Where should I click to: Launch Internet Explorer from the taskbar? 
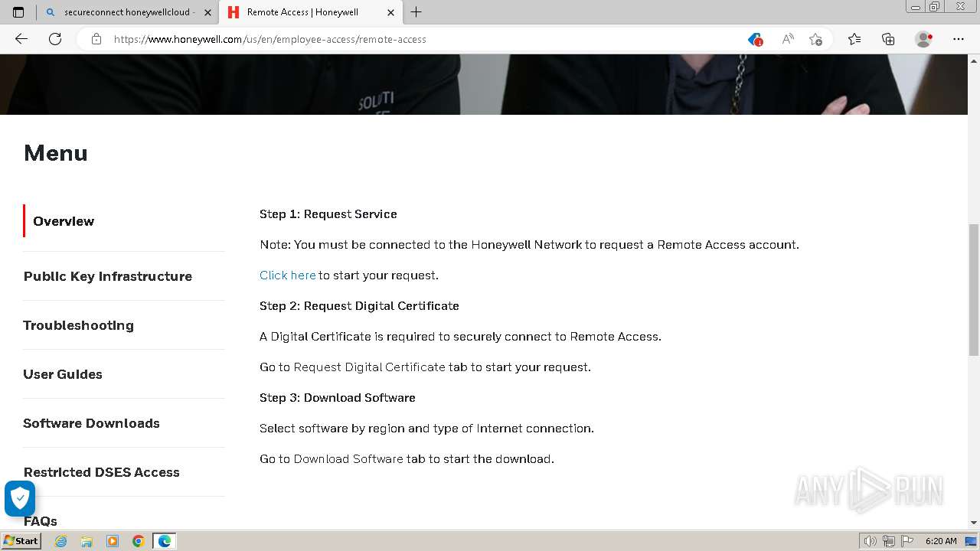[x=61, y=541]
